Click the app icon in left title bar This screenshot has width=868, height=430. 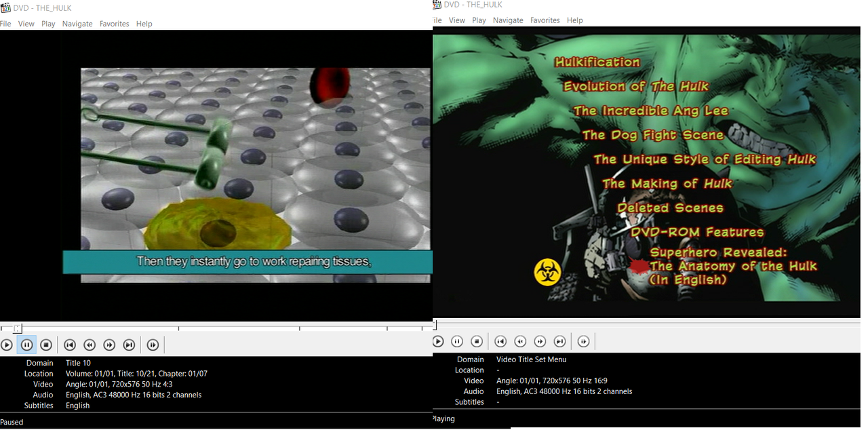tap(5, 8)
